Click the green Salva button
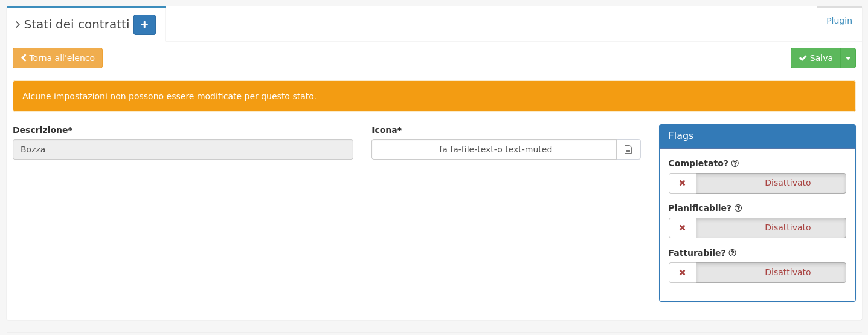This screenshot has height=335, width=868. click(815, 58)
